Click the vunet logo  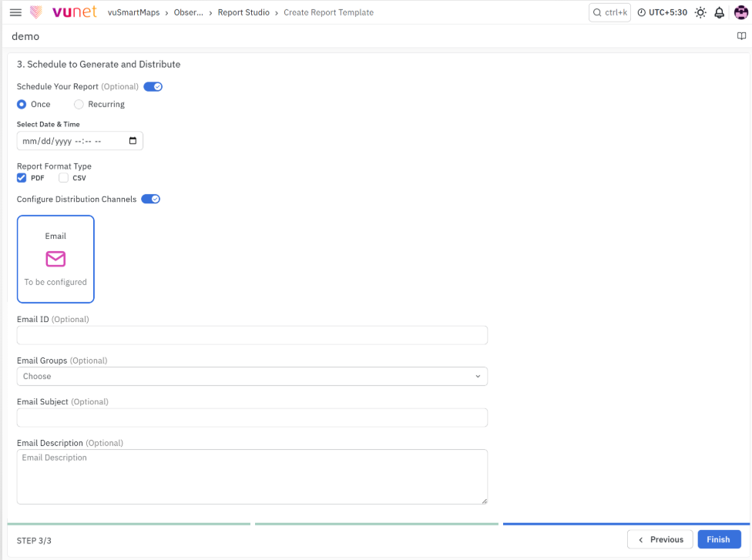[x=63, y=12]
